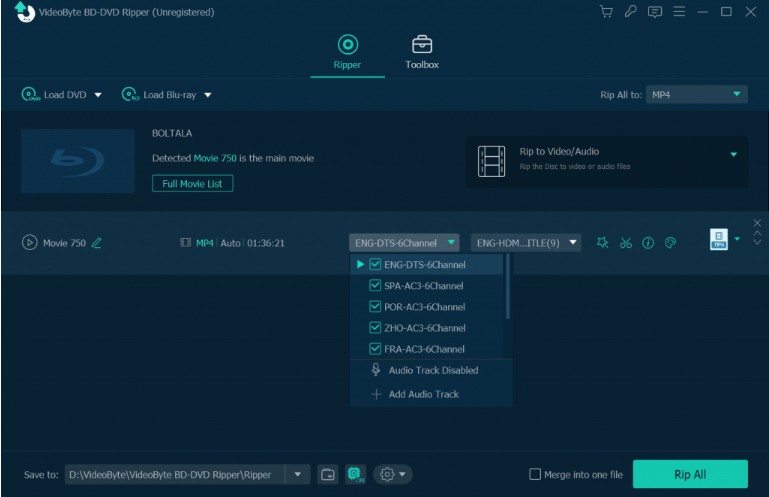The width and height of the screenshot is (769, 497).
Task: Choose Add Audio Track
Action: (431, 394)
